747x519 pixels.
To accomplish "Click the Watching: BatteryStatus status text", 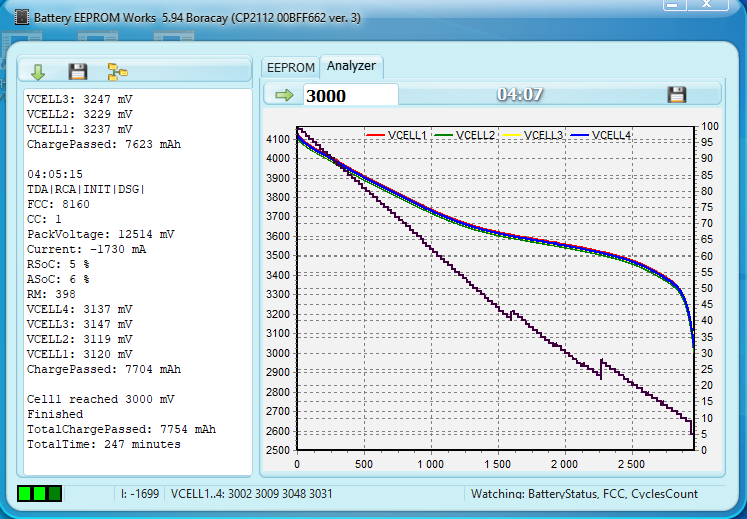I will [x=584, y=494].
